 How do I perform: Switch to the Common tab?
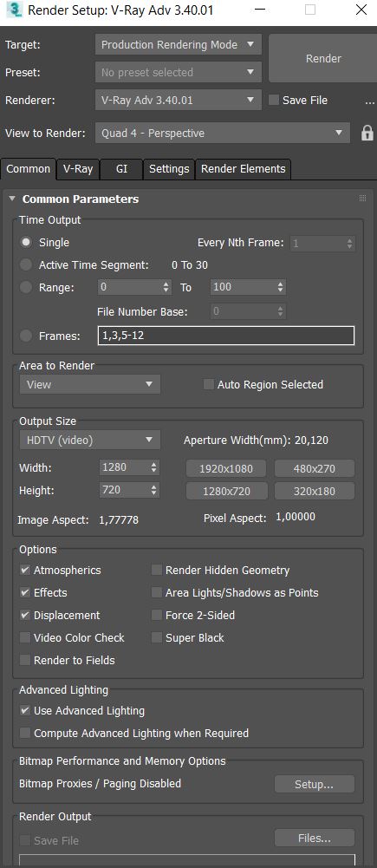[29, 169]
